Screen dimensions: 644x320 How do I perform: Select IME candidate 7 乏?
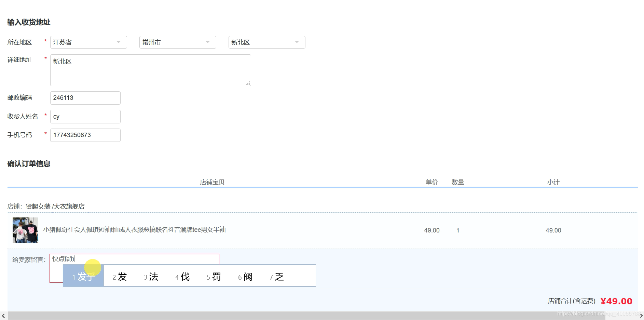(x=277, y=277)
